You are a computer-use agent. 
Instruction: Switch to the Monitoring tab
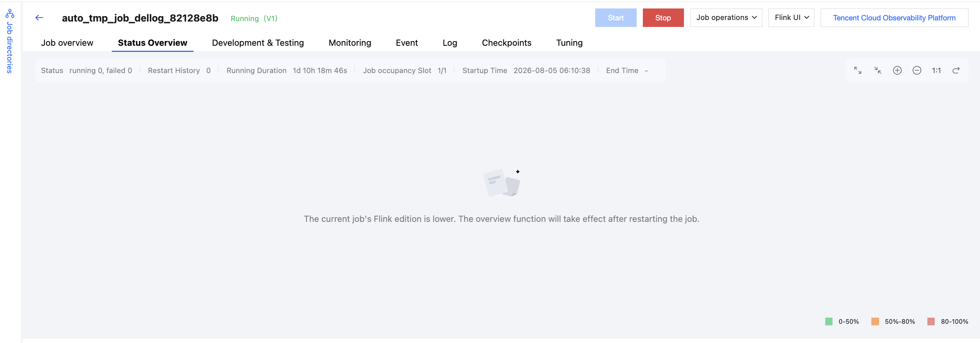350,43
